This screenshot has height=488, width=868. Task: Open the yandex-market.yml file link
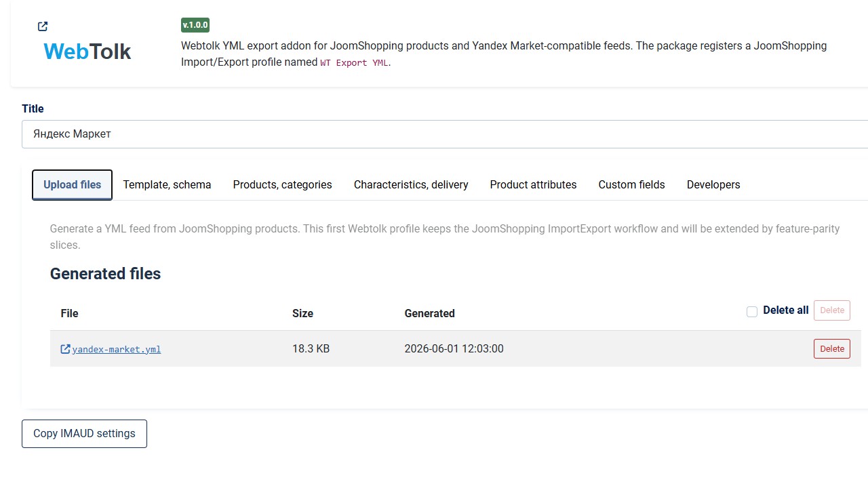[x=117, y=349]
